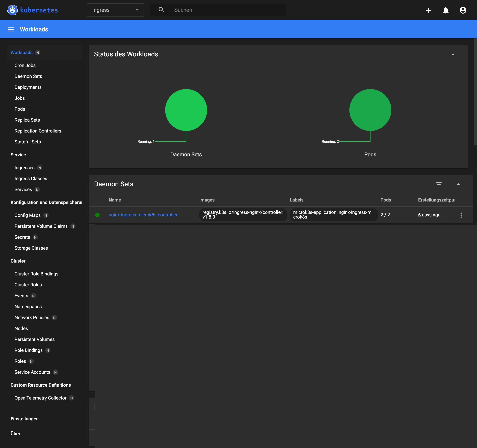Image resolution: width=477 pixels, height=448 pixels.
Task: Open Einstellungen settings page
Action: (25, 419)
